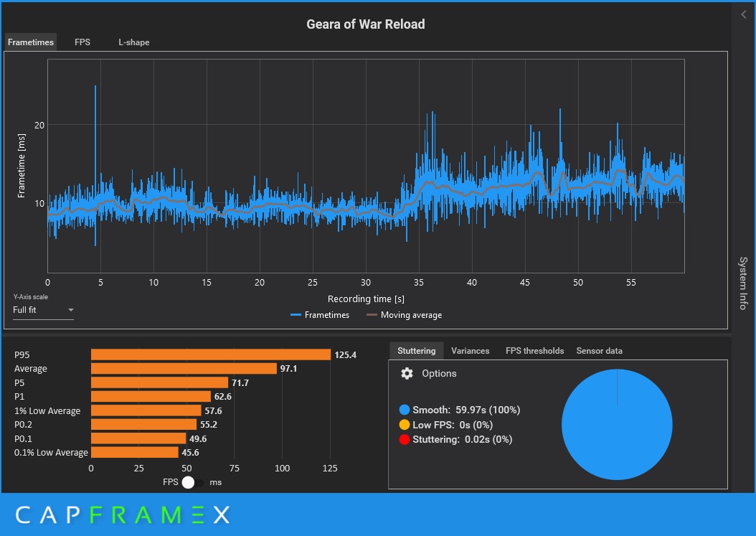756x536 pixels.
Task: Expand the System Info side panel
Action: (x=743, y=283)
